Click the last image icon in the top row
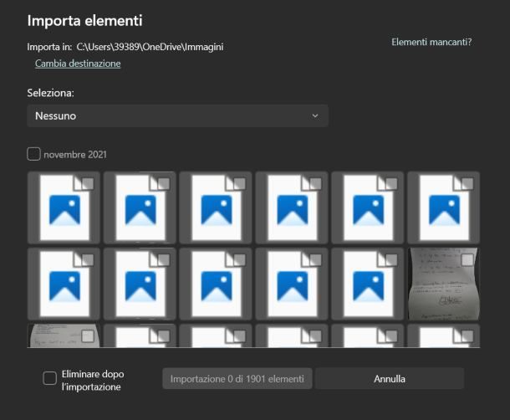This screenshot has width=510, height=420. (x=443, y=208)
